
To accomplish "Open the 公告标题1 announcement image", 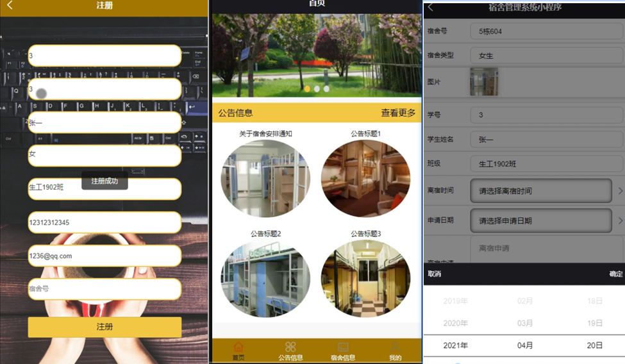I will (x=365, y=178).
